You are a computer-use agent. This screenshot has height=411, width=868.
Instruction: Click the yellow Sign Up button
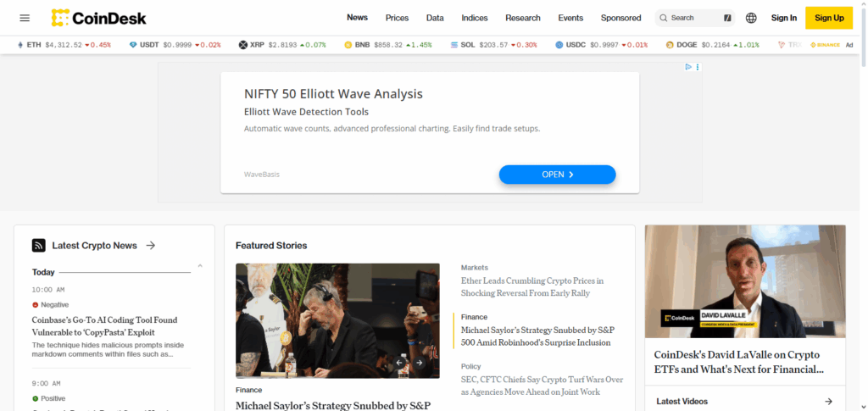[829, 18]
